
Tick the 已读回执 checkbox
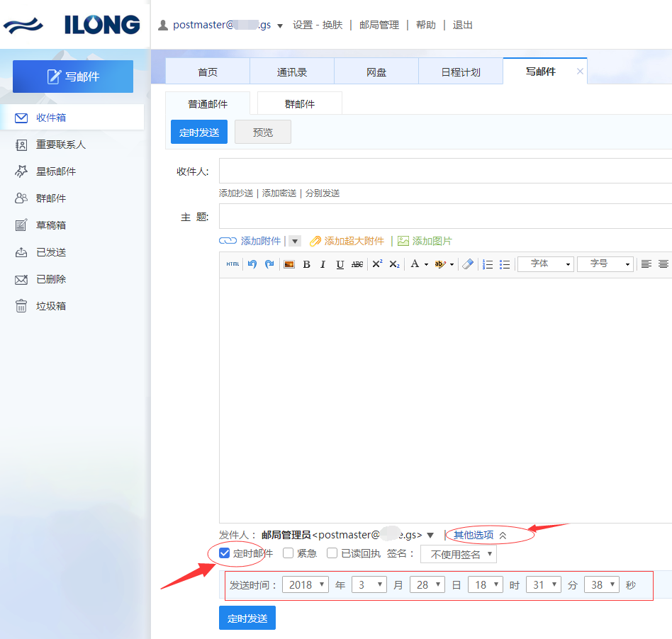(x=332, y=553)
